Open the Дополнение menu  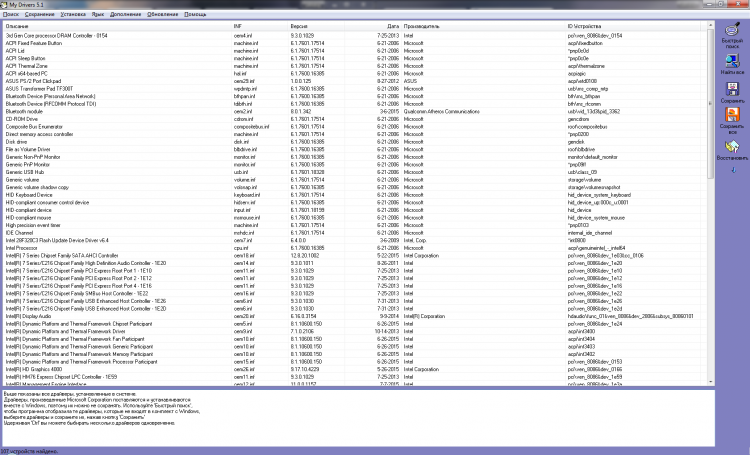point(125,14)
